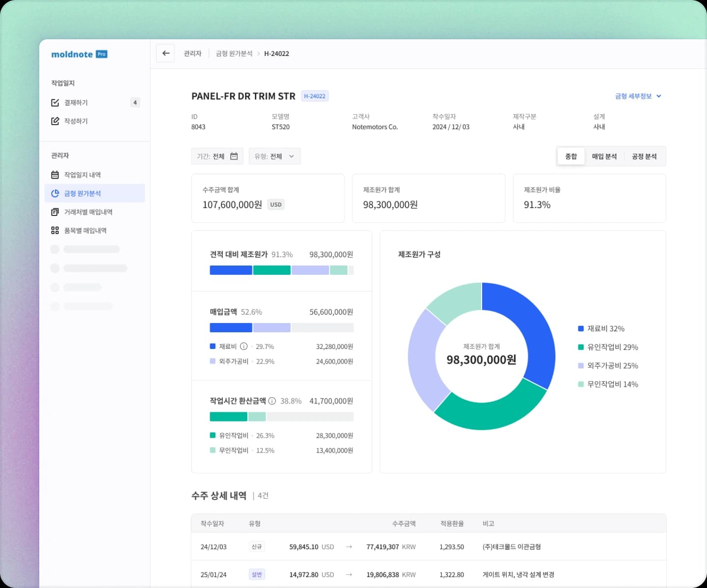This screenshot has width=707, height=588.
Task: Click the 수주금액 column header
Action: 404,524
